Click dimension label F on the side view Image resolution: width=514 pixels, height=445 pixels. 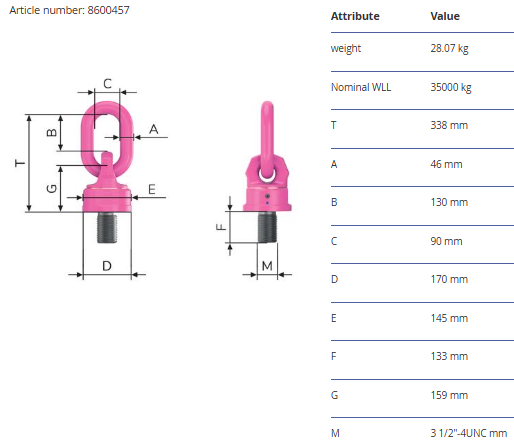[x=221, y=227]
